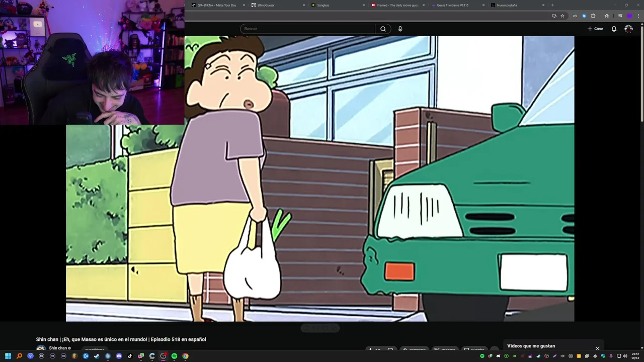Open Windows taskbar search
This screenshot has width=644, height=362.
coord(19,356)
